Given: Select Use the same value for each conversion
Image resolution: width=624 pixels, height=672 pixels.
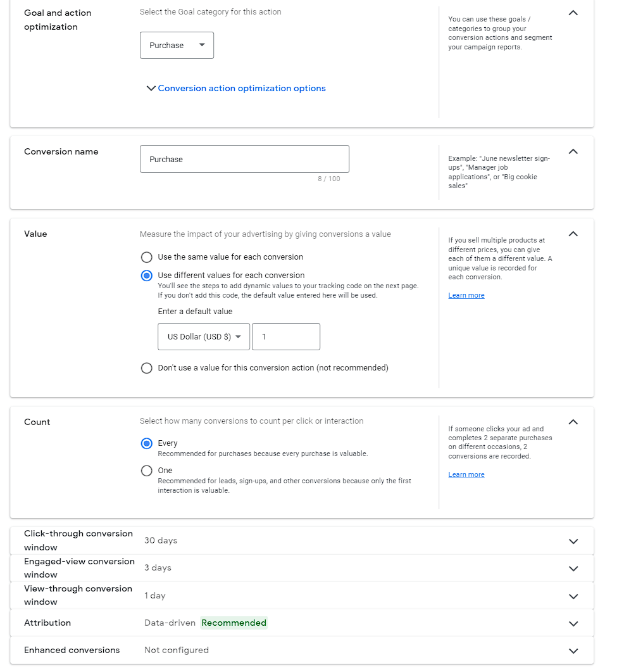Looking at the screenshot, I should [146, 257].
